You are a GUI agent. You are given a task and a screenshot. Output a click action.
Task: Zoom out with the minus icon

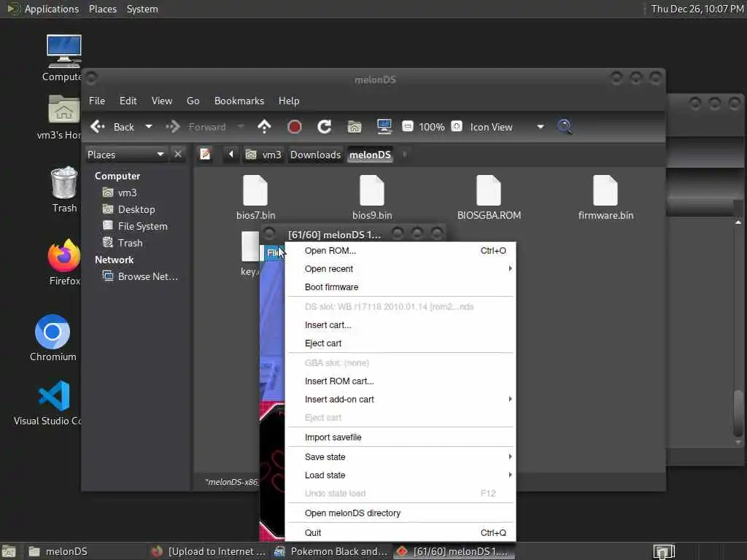click(407, 126)
